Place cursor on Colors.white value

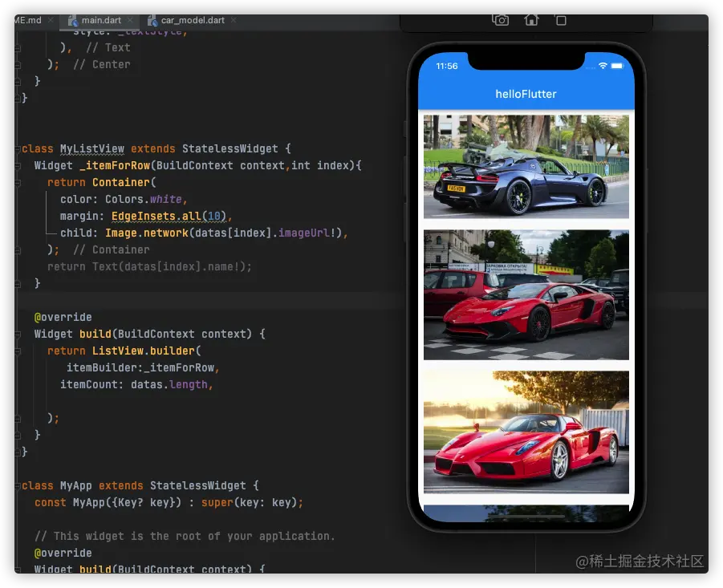pos(144,199)
